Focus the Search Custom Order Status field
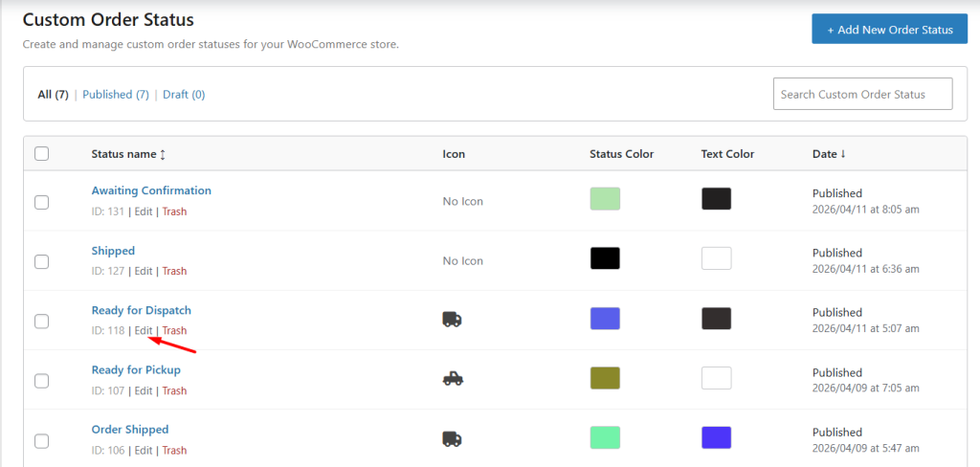Viewport: 980px width, 467px height. 862,95
